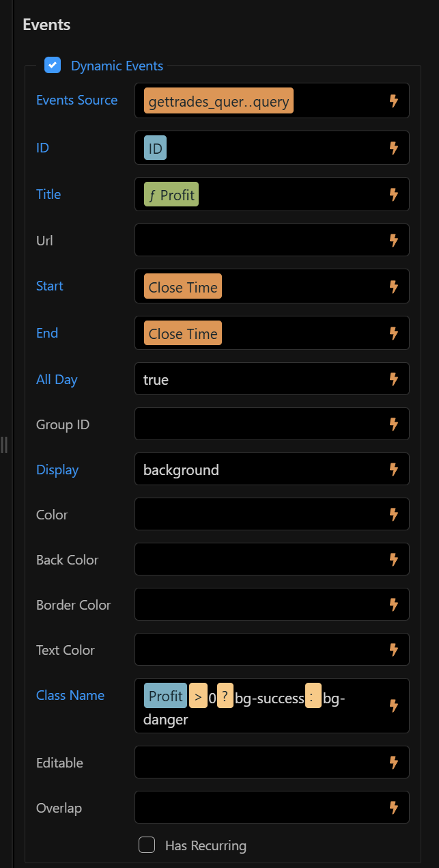Image resolution: width=439 pixels, height=868 pixels.
Task: Open dynamic data picker for Url field
Action: [x=393, y=240]
